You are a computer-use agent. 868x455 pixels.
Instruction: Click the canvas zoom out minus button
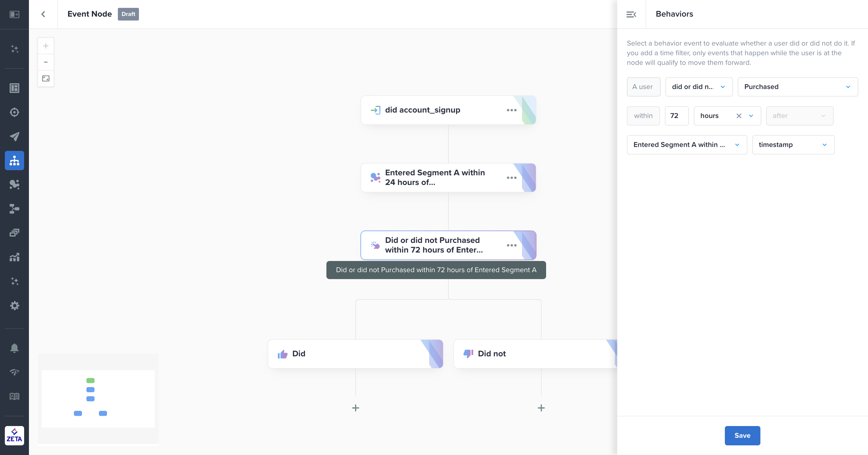coord(46,62)
